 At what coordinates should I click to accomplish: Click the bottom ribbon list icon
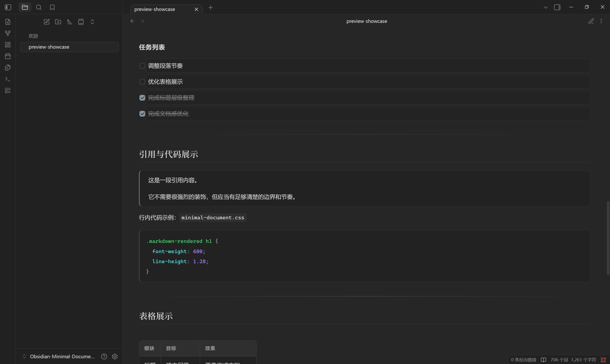pyautogui.click(x=8, y=91)
